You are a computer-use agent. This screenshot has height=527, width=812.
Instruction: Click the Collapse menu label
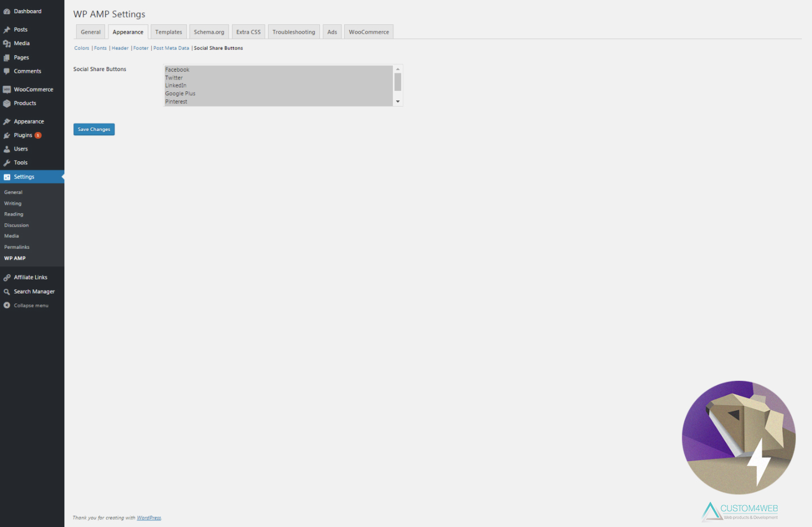31,306
